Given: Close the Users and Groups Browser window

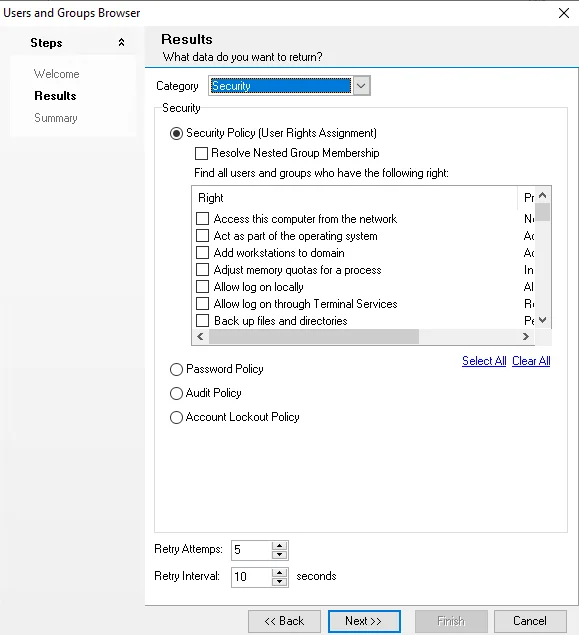Looking at the screenshot, I should point(564,13).
